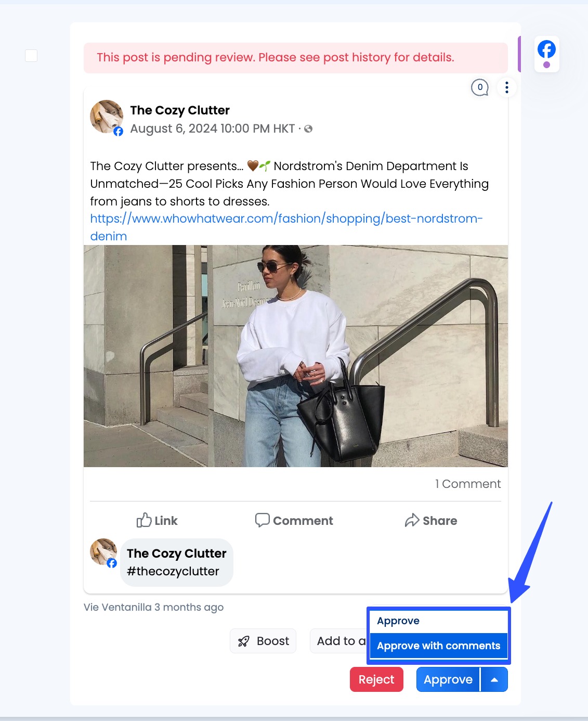
Task: Click the #thecozyclutter comment
Action: tap(173, 571)
